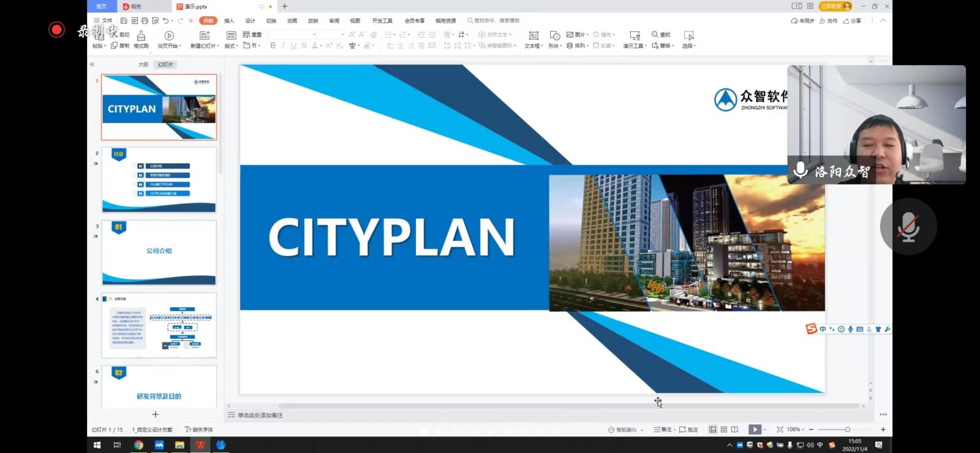This screenshot has width=980, height=453.
Task: Open File Explorer from the taskbar
Action: pyautogui.click(x=179, y=445)
